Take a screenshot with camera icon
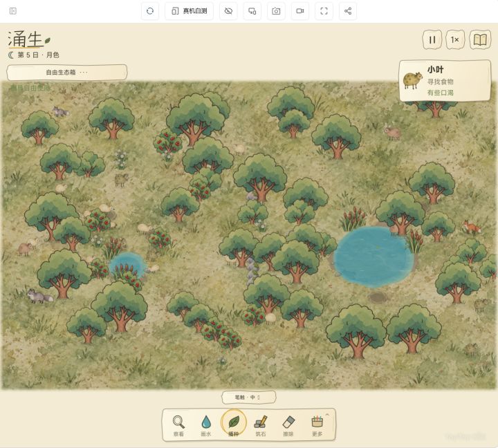498x448 pixels. point(276,11)
